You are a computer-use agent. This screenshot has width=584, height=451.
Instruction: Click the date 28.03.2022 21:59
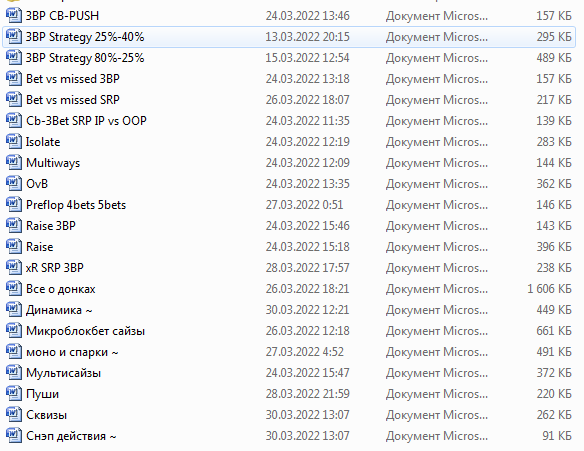(308, 394)
